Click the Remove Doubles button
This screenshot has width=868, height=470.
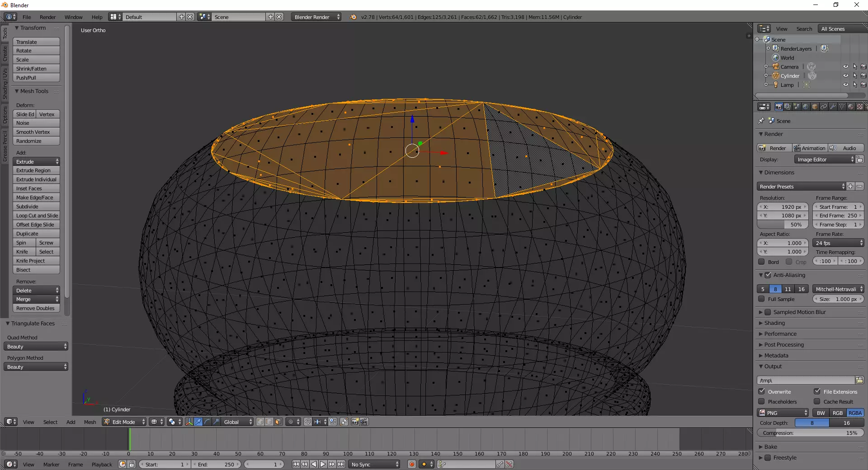click(36, 308)
